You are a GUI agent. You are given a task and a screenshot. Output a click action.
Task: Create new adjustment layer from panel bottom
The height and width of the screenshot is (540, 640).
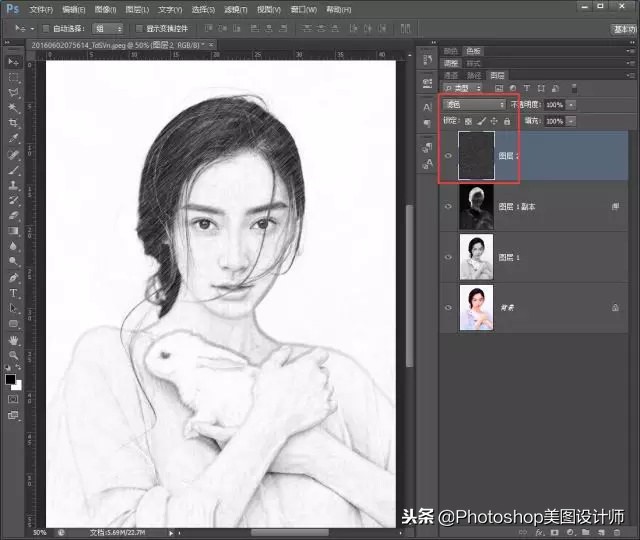click(x=570, y=533)
